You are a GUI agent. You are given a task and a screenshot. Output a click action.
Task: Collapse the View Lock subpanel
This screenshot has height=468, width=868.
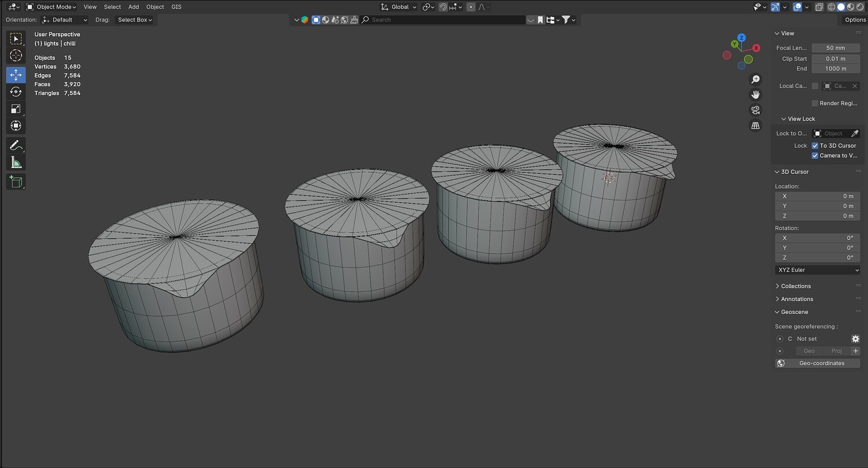tap(797, 119)
